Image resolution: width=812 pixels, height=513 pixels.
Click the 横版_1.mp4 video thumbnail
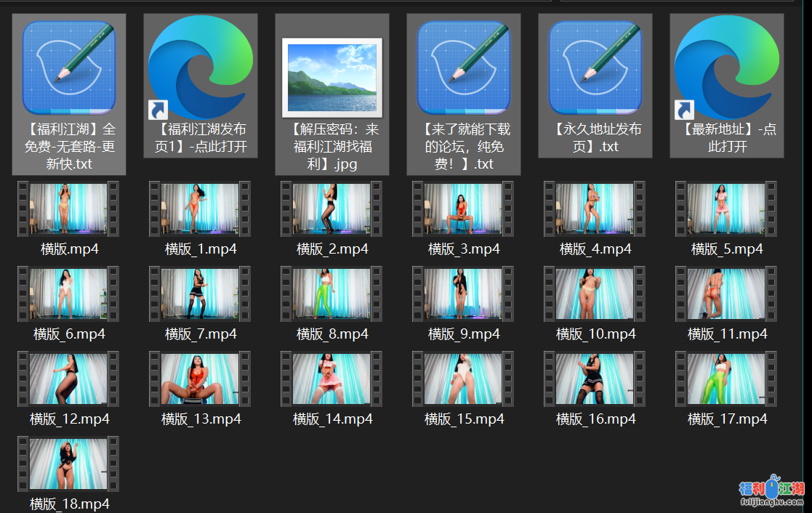(x=201, y=209)
